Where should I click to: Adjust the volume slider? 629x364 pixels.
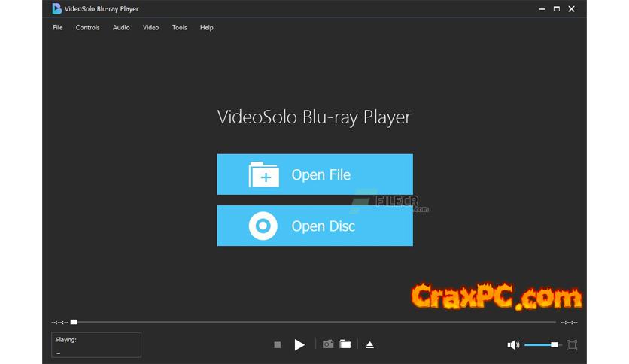(542, 344)
